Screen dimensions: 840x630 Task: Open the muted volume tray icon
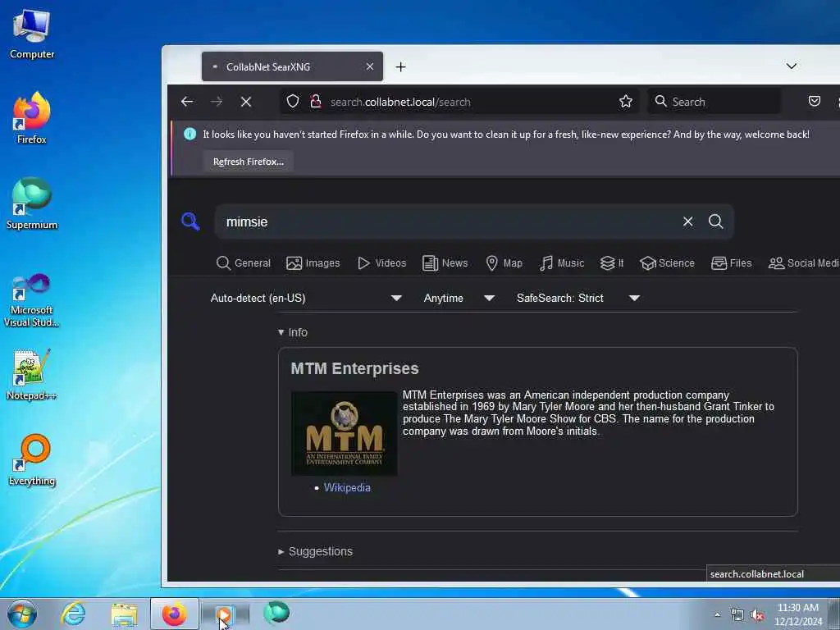(757, 615)
